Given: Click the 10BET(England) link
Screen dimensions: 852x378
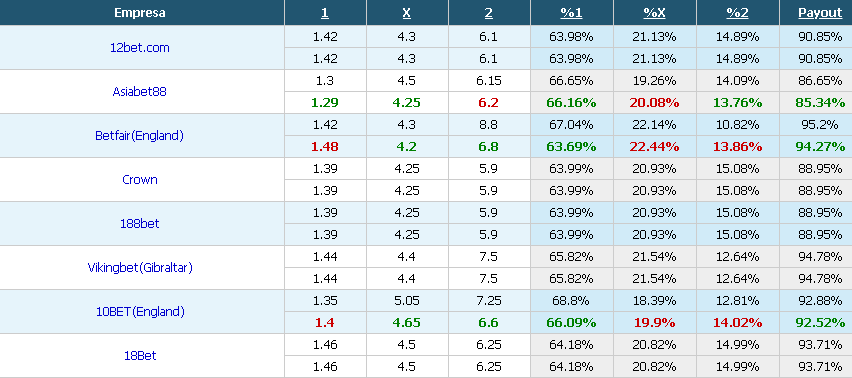Looking at the screenshot, I should pos(140,311).
